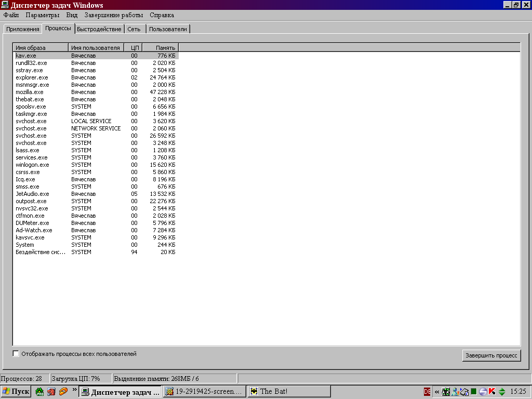Click the green CPU usage tray icon

click(473, 392)
